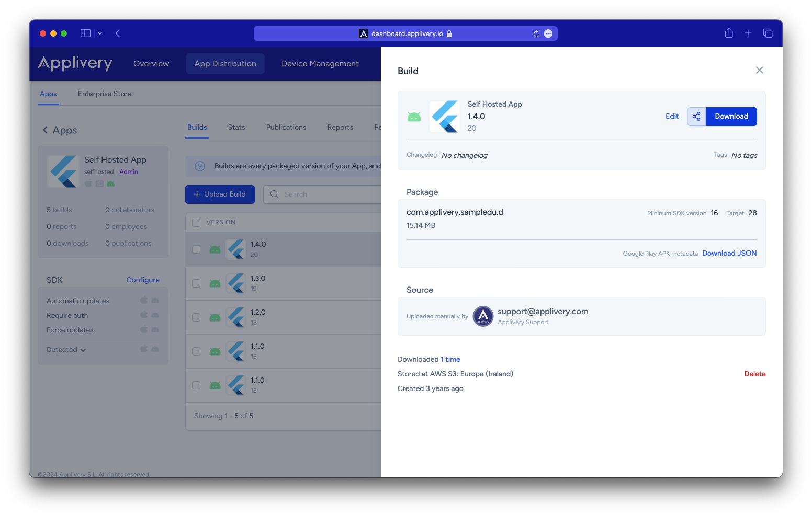This screenshot has height=516, width=812.
Task: Click the Applivery Support avatar icon
Action: [483, 316]
